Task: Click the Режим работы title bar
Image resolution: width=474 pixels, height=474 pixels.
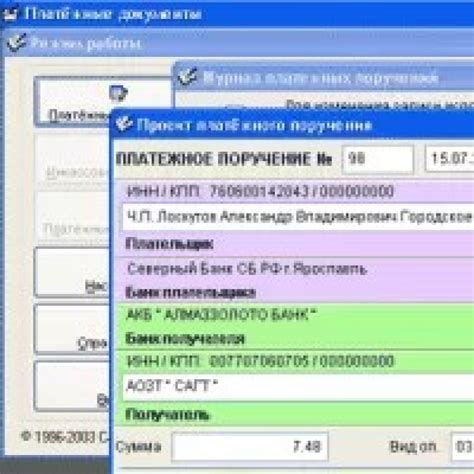Action: point(239,43)
